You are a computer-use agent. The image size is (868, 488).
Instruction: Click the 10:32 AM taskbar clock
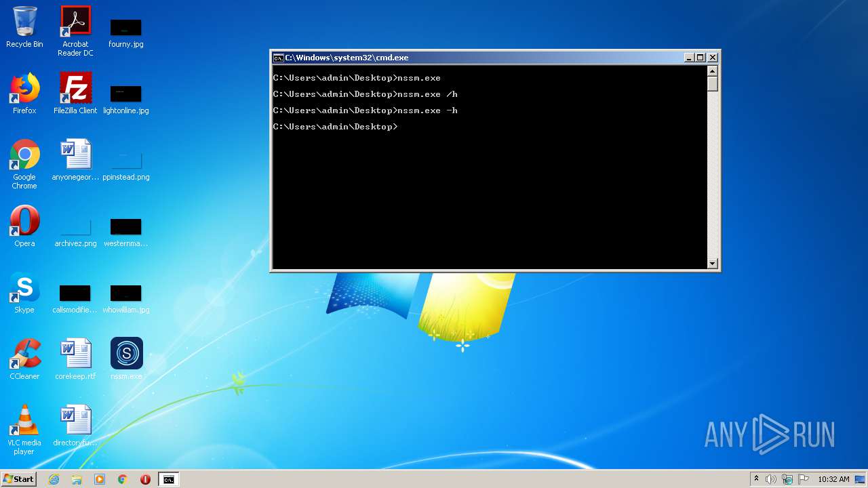pyautogui.click(x=833, y=479)
